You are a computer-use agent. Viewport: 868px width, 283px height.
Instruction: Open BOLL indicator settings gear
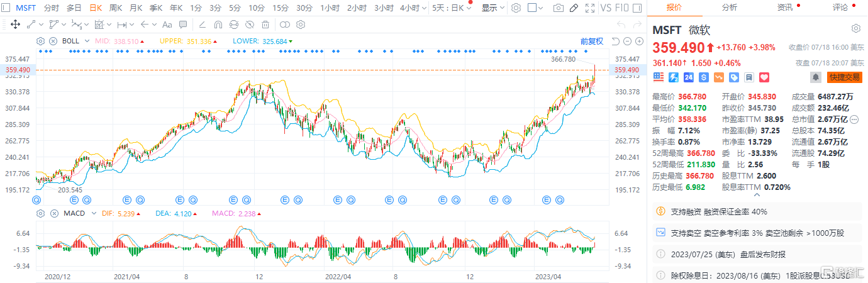coord(40,41)
